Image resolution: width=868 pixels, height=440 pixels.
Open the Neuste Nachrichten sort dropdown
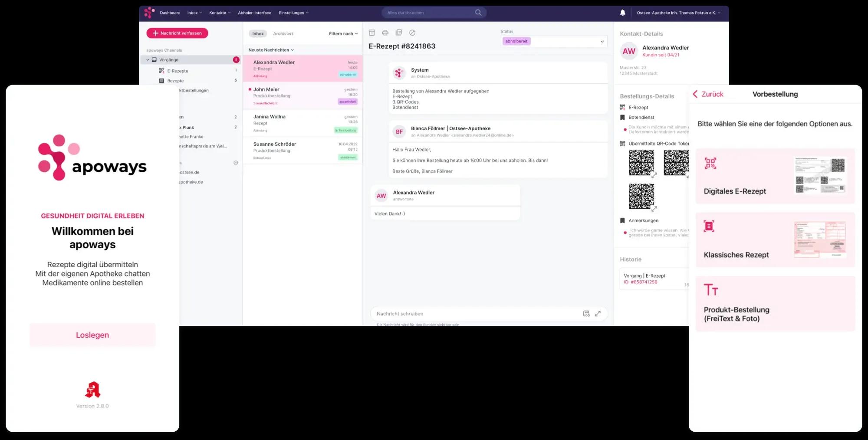(x=271, y=50)
